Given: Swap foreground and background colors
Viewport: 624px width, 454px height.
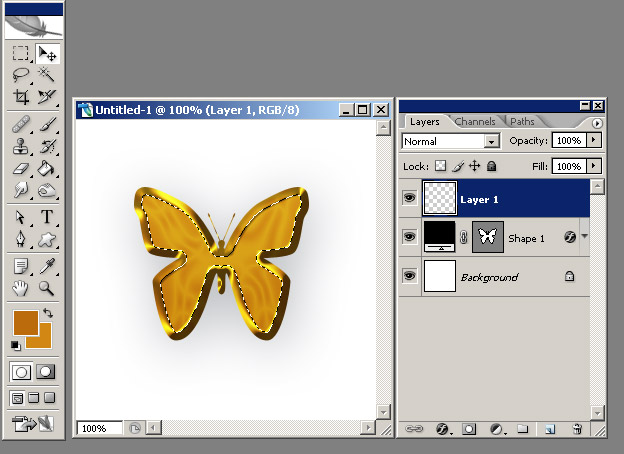Looking at the screenshot, I should pos(48,313).
